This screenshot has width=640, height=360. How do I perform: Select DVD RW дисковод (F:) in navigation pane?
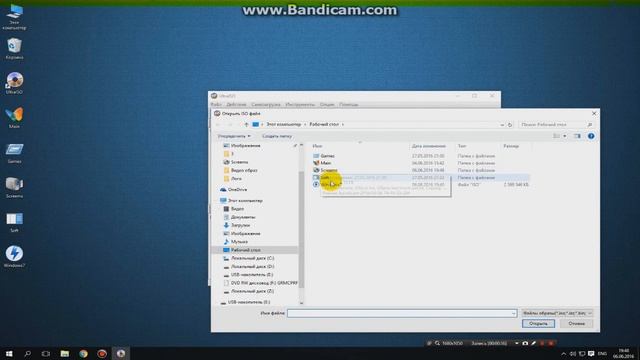tap(264, 283)
